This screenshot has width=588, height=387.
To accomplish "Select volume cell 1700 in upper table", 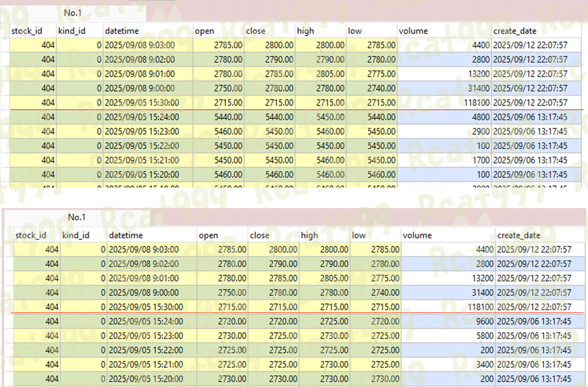I will tap(444, 160).
